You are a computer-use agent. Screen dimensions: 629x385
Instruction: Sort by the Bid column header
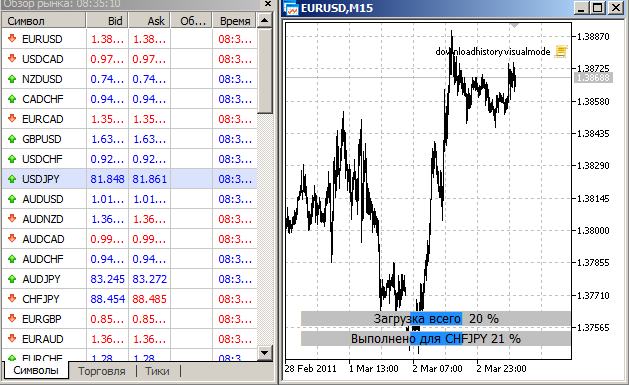click(x=108, y=20)
